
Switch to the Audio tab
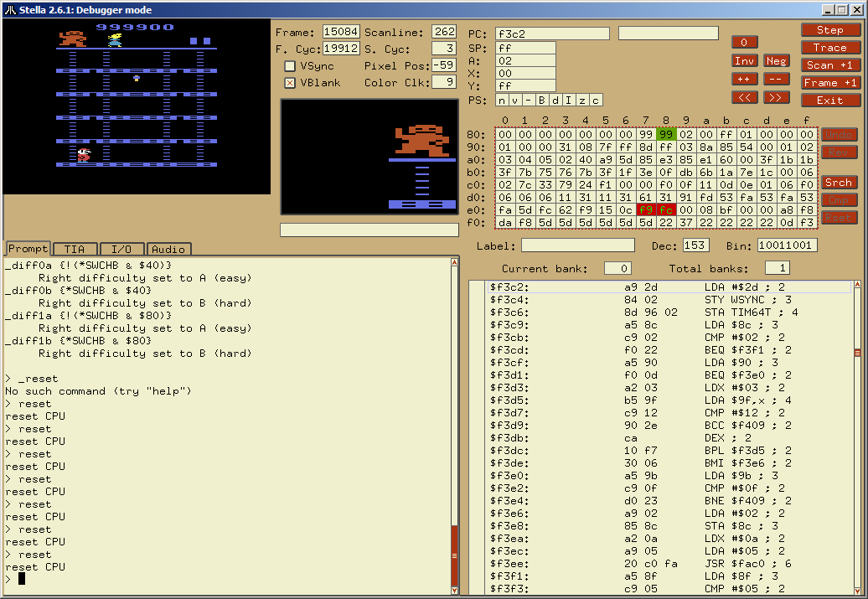168,249
